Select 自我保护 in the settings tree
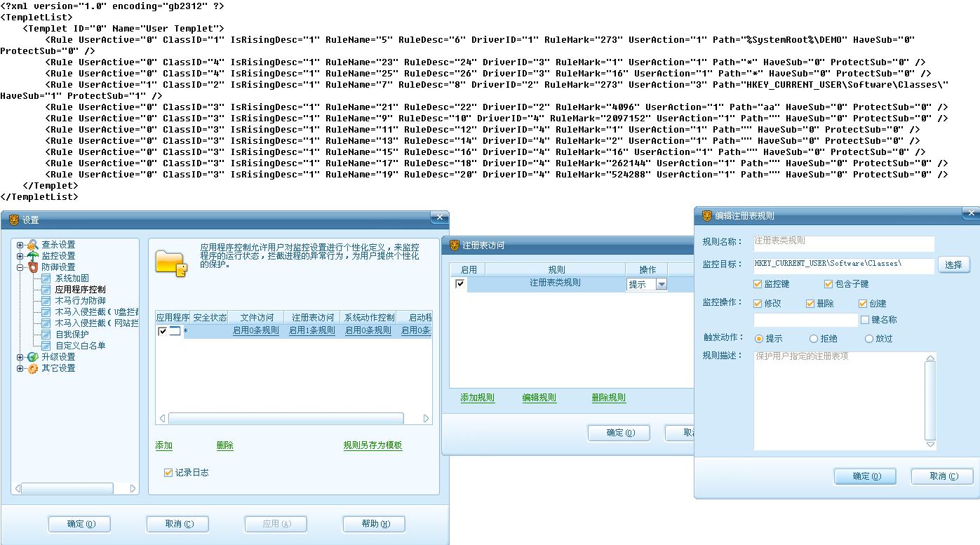The height and width of the screenshot is (545, 980). (x=72, y=335)
